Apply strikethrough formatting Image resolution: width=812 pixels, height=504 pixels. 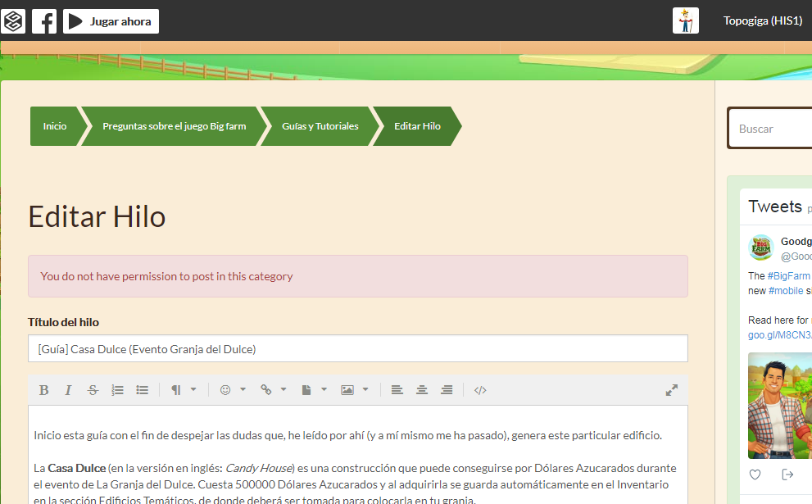[93, 390]
